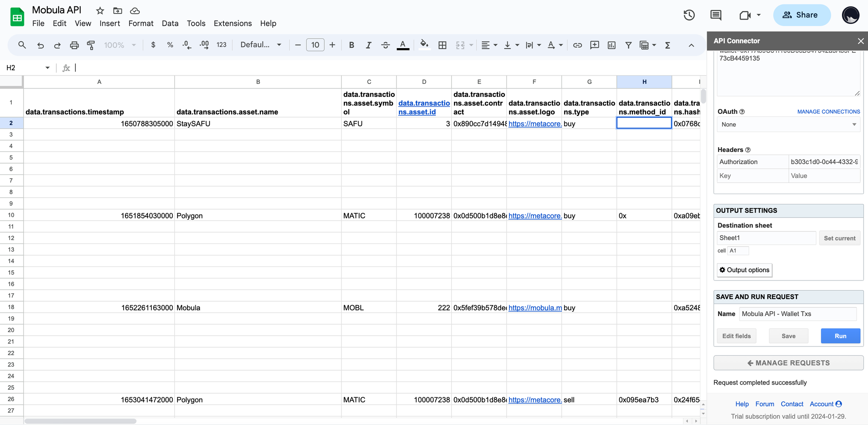Screen dimensions: 868x425
Task: Open version history clock icon
Action: click(689, 15)
